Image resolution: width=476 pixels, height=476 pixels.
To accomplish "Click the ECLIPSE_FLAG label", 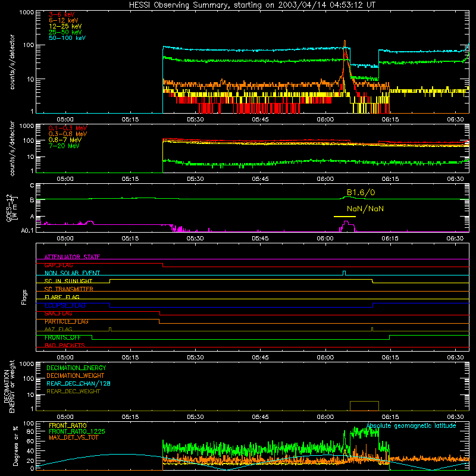I will point(65,305).
